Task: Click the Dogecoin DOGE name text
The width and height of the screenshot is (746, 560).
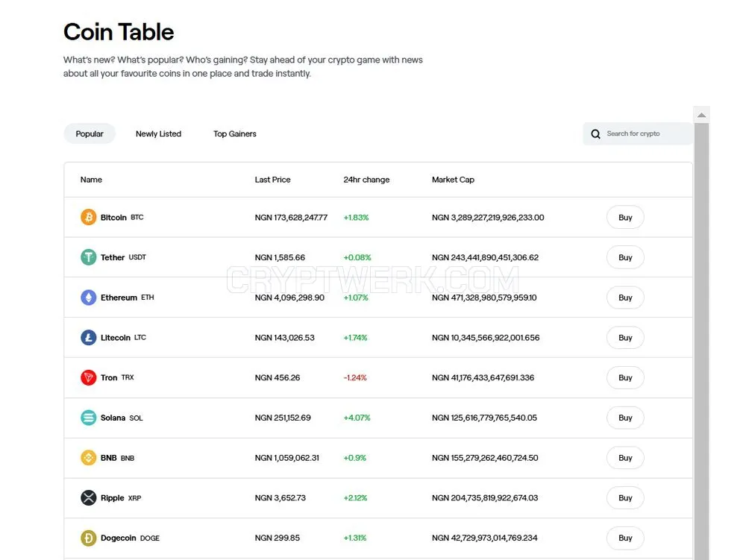Action: pyautogui.click(x=130, y=538)
